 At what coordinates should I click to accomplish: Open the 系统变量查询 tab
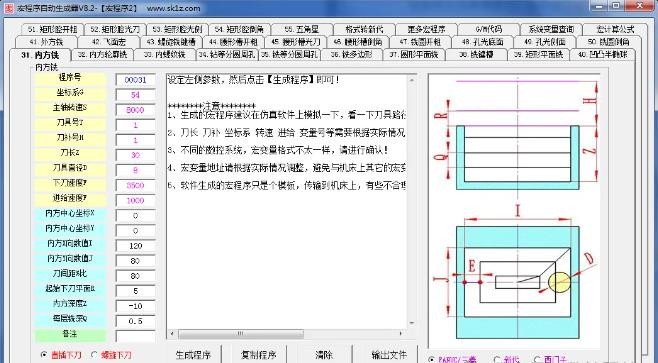pos(551,29)
